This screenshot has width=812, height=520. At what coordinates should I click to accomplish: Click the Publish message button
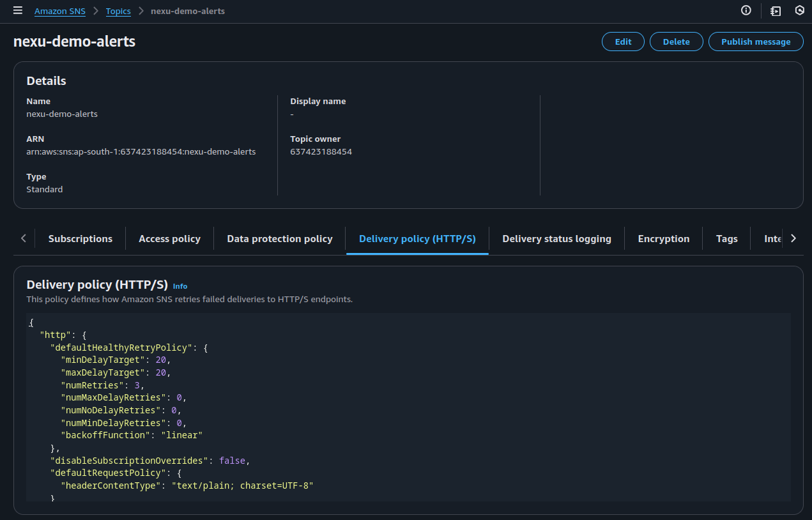(755, 42)
